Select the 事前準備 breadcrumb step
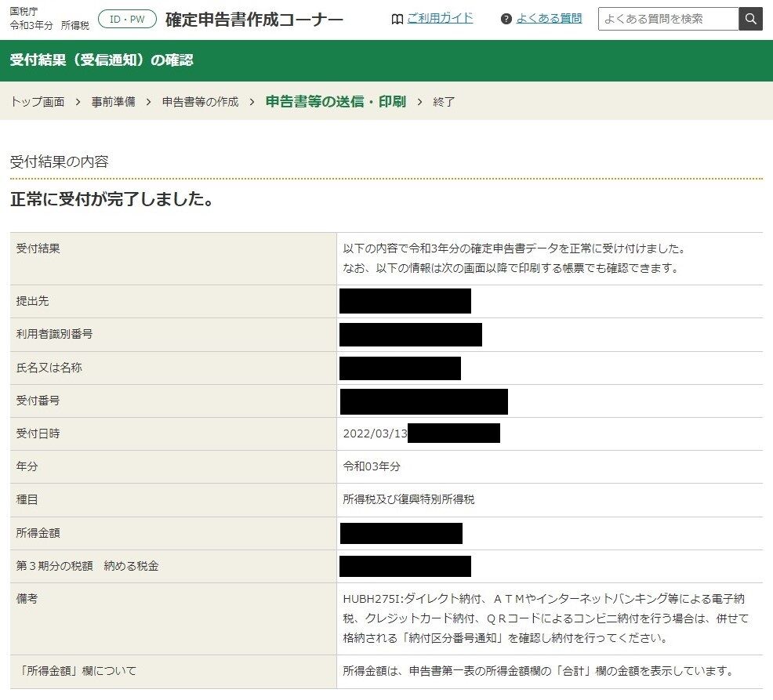Image resolution: width=773 pixels, height=700 pixels. (x=113, y=102)
